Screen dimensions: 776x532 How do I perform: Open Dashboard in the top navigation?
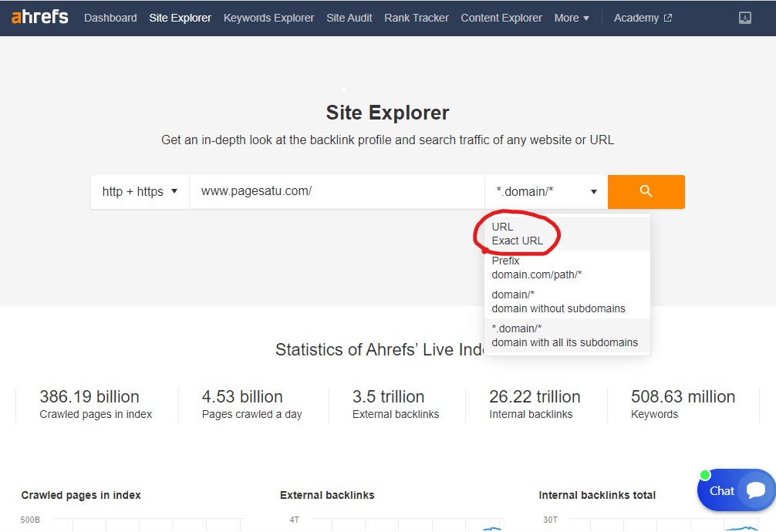point(110,18)
